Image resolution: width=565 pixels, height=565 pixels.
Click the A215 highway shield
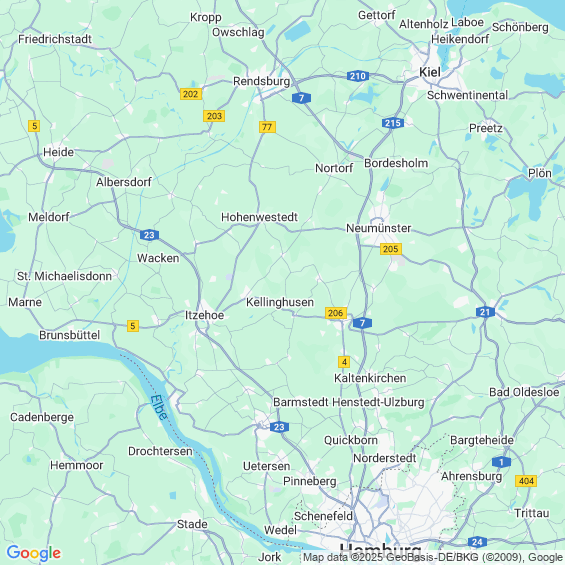click(x=392, y=123)
